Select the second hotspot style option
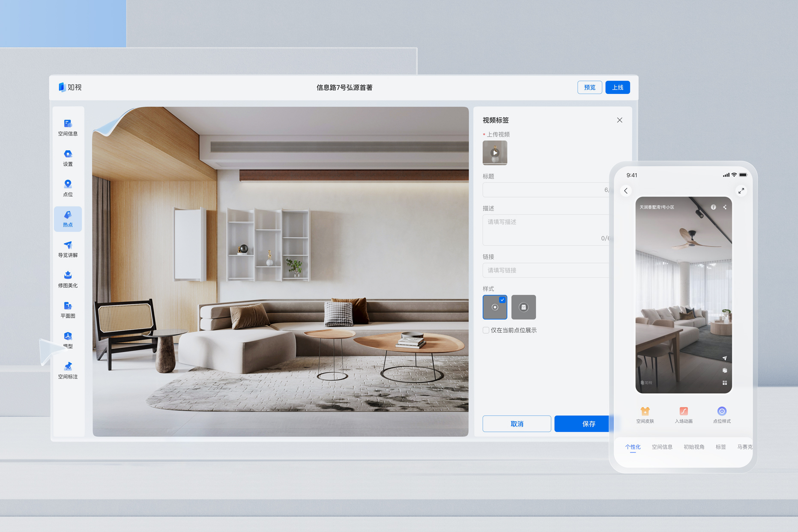The width and height of the screenshot is (798, 532). coord(523,307)
